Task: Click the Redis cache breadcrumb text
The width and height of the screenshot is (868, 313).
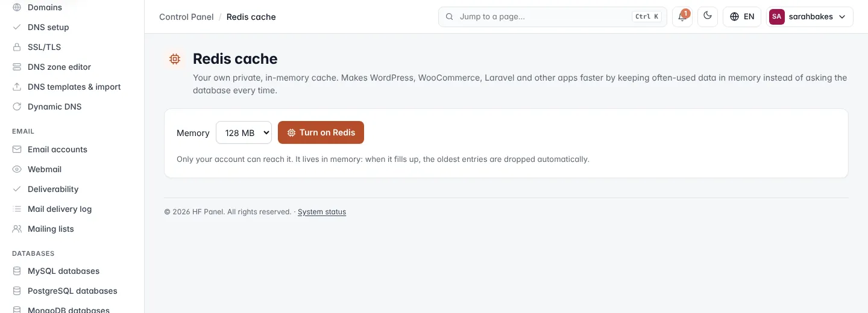Action: coord(251,17)
